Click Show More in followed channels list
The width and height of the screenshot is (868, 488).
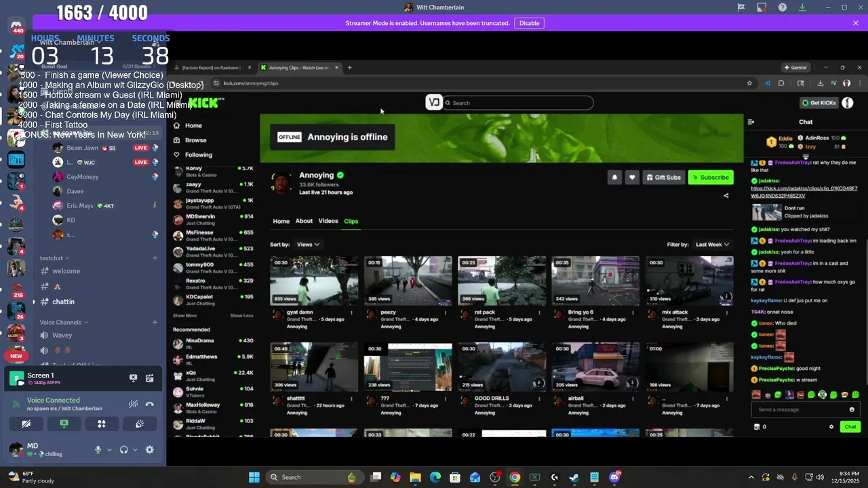pyautogui.click(x=184, y=316)
